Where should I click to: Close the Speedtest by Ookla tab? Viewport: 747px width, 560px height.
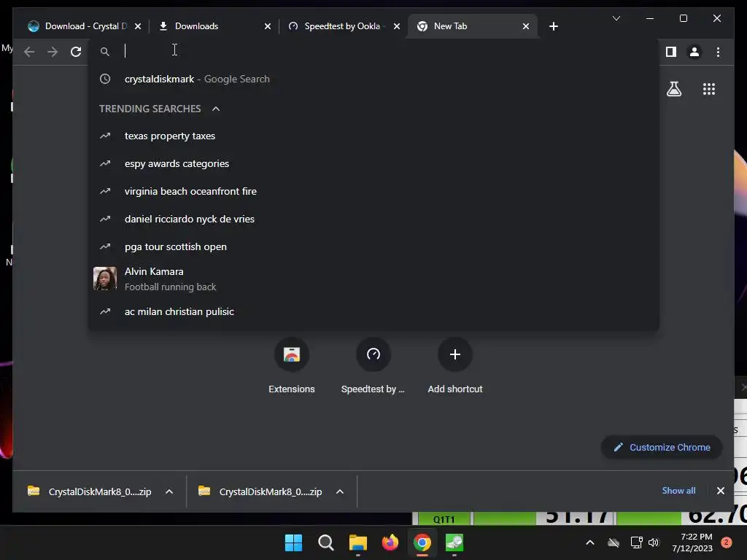(396, 26)
